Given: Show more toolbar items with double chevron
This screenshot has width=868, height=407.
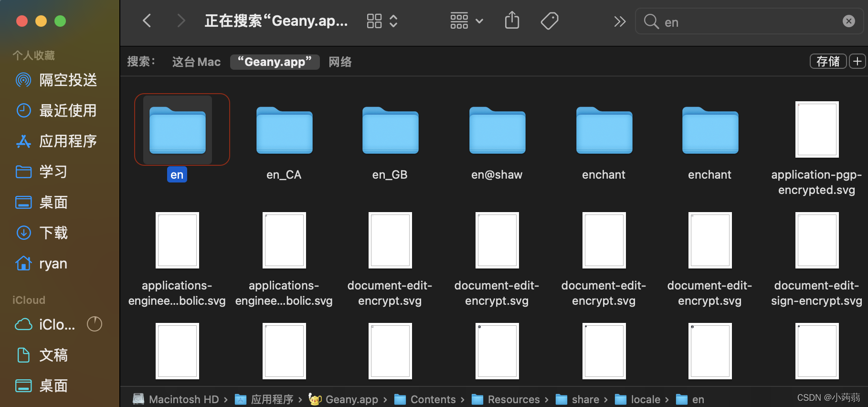Looking at the screenshot, I should pos(620,21).
